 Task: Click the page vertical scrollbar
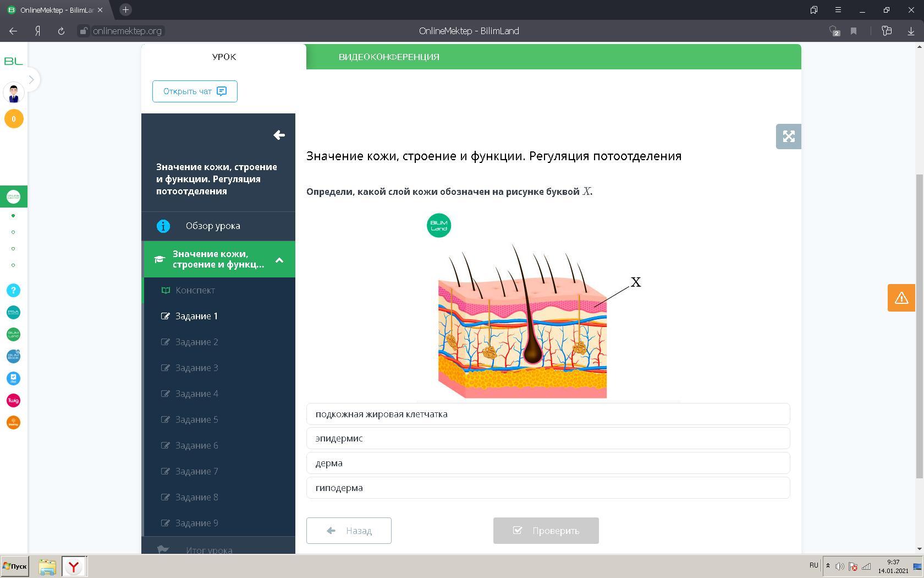[920, 325]
